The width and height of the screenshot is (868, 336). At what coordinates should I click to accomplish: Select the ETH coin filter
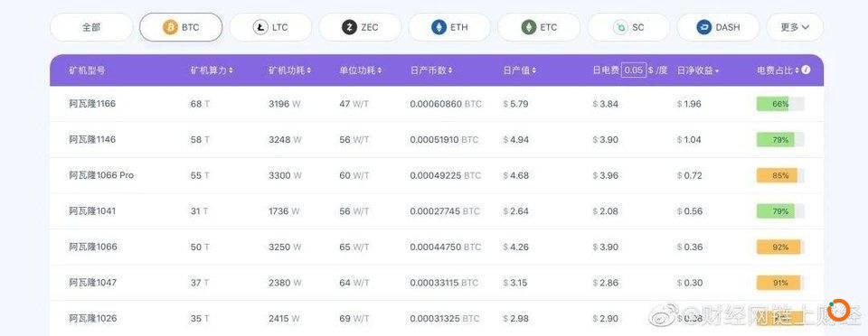coord(449,27)
